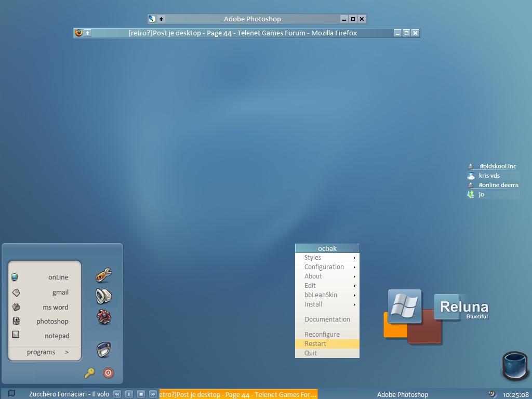532x399 pixels.
Task: Skip to next track in taskbar
Action: [x=153, y=394]
